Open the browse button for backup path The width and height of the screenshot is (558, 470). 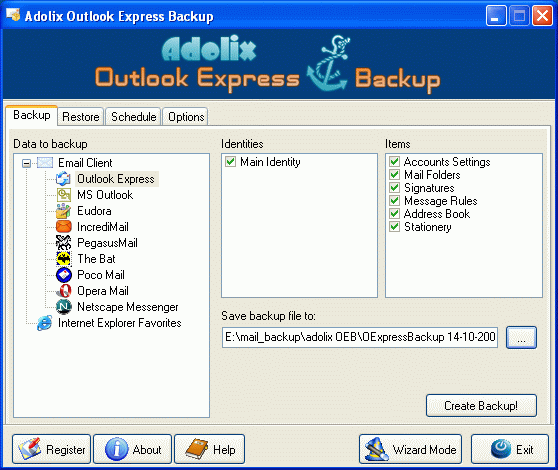click(x=521, y=337)
